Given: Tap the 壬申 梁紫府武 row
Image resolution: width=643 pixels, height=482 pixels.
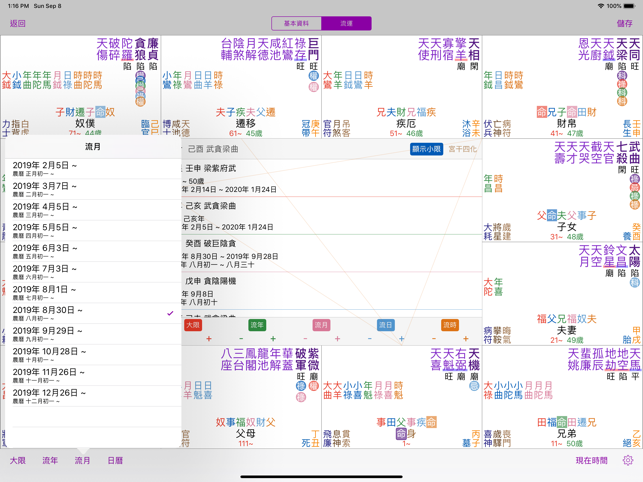Looking at the screenshot, I should point(331,178).
